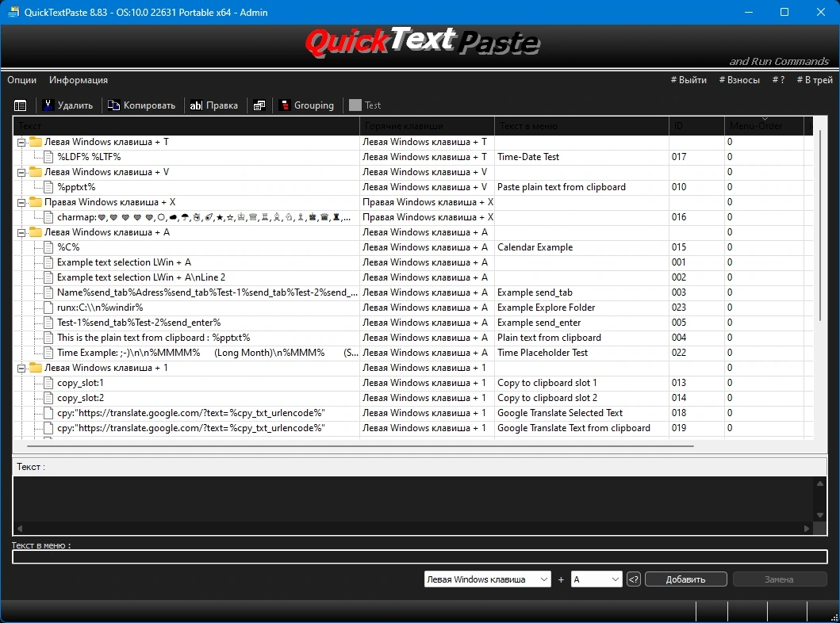Select row This is the plain text from clipboard

[412, 338]
